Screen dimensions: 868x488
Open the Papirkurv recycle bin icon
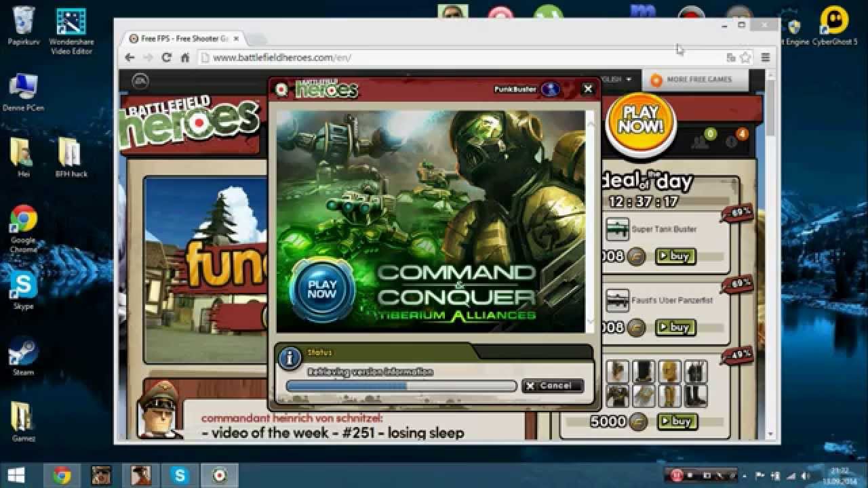click(22, 26)
